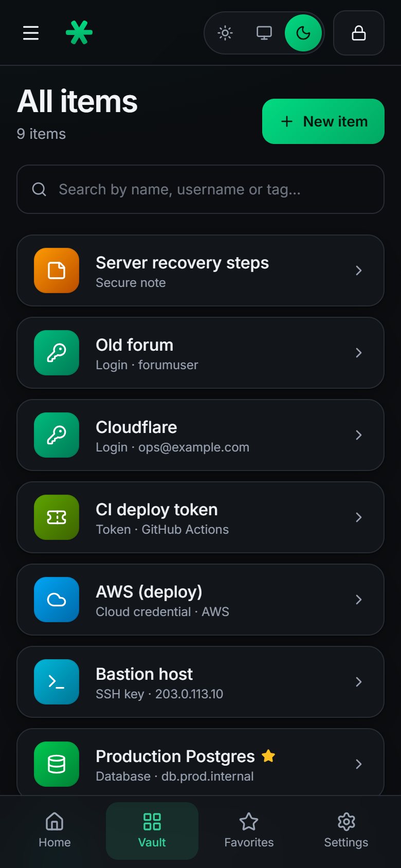This screenshot has height=868, width=401.
Task: Click the All items heading
Action: (x=78, y=101)
